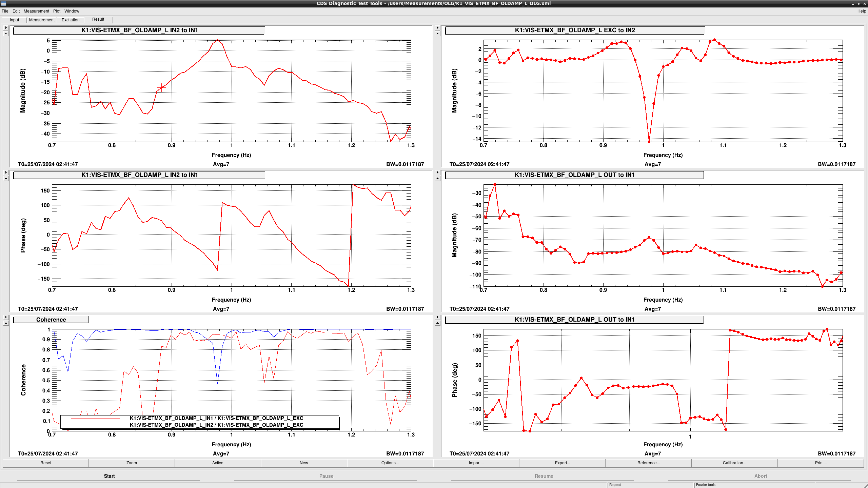Click the resize grip at window bottom-right corner

coord(865,485)
